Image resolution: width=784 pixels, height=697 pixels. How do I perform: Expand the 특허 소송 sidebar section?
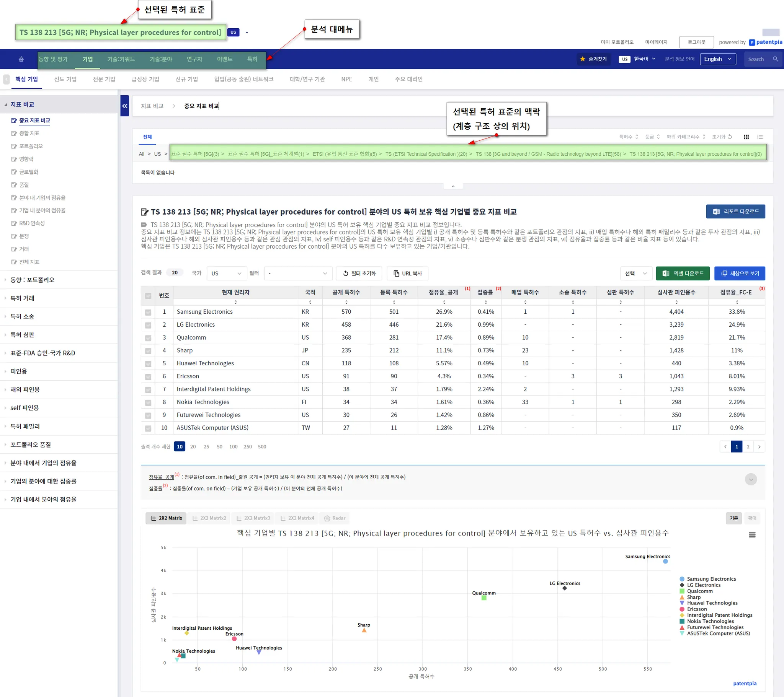(x=22, y=316)
